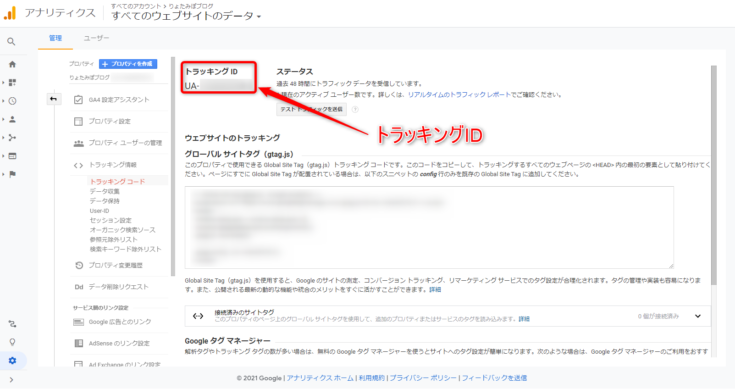Open Audience person icon in sidebar
Screen dimensions: 735x389
click(12, 119)
